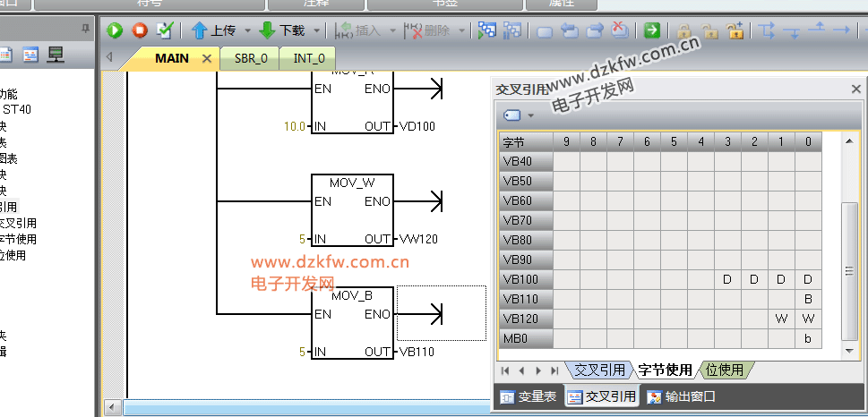Close the MAIN tab with its X
This screenshot has height=417, width=868.
206,58
